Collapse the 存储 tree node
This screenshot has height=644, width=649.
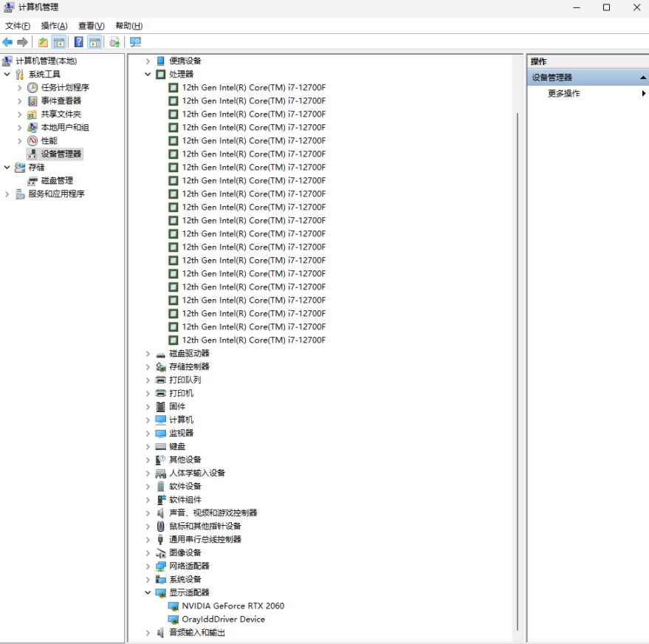pos(7,167)
